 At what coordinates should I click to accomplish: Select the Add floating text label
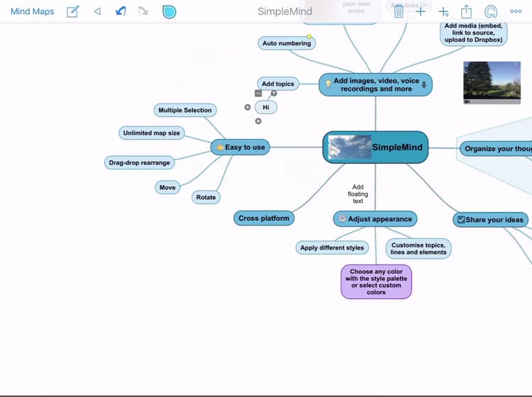358,194
